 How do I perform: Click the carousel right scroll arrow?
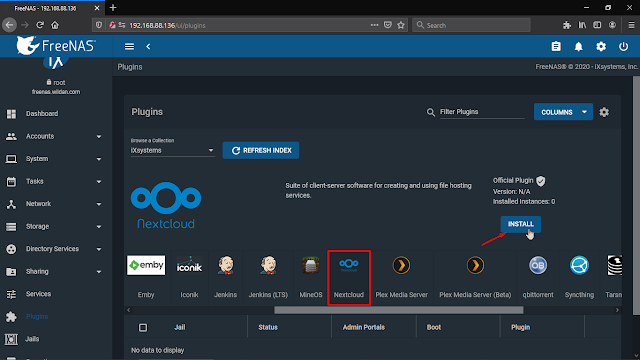[x=617, y=310]
